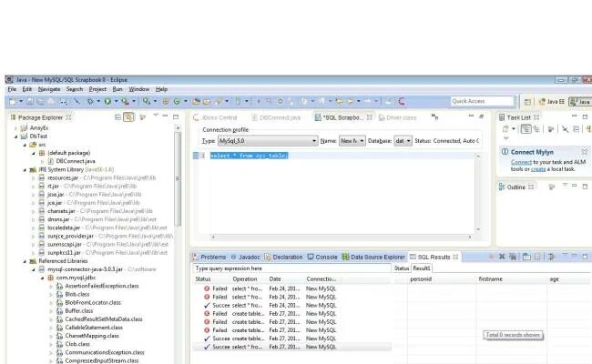Click Remove all results icon in SQL Results

pos(513,257)
